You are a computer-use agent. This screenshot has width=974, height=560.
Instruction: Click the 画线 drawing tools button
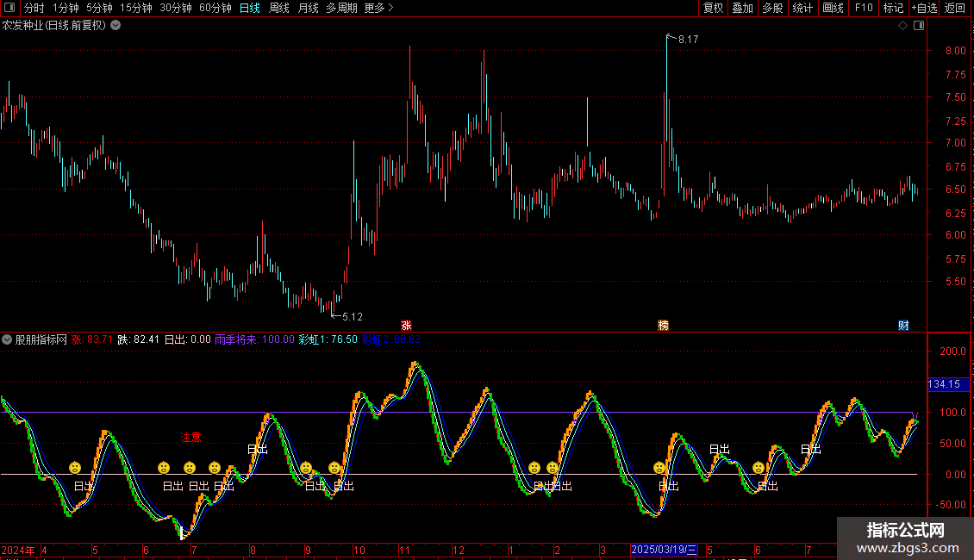[833, 8]
